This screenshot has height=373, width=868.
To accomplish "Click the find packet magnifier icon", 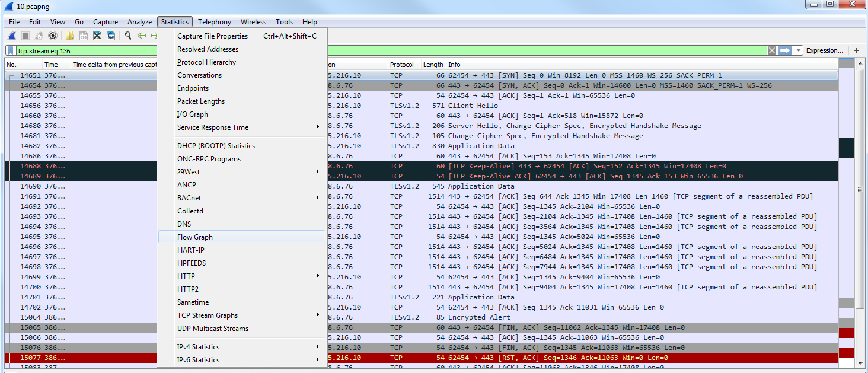I will click(x=127, y=36).
